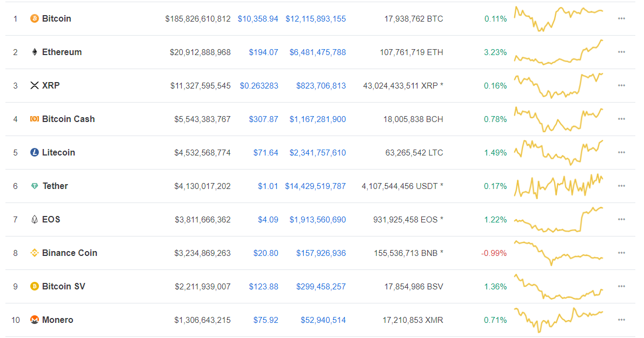
Task: Click Binance Coin volume $157,926,936
Action: click(x=321, y=253)
